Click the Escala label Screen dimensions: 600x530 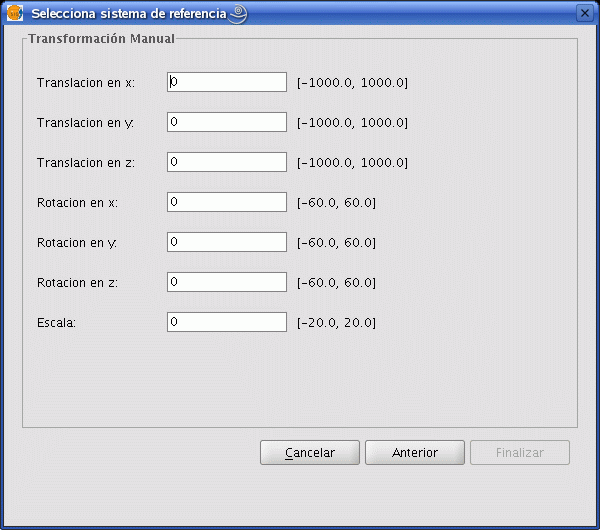coord(56,323)
